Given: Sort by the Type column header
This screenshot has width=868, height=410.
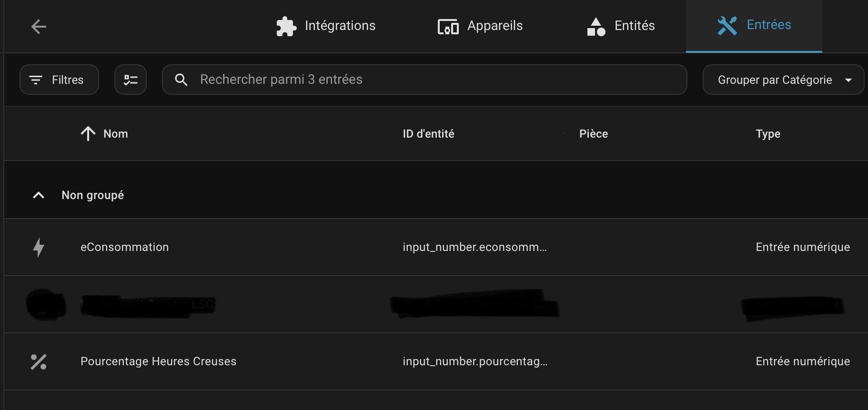Looking at the screenshot, I should [768, 134].
